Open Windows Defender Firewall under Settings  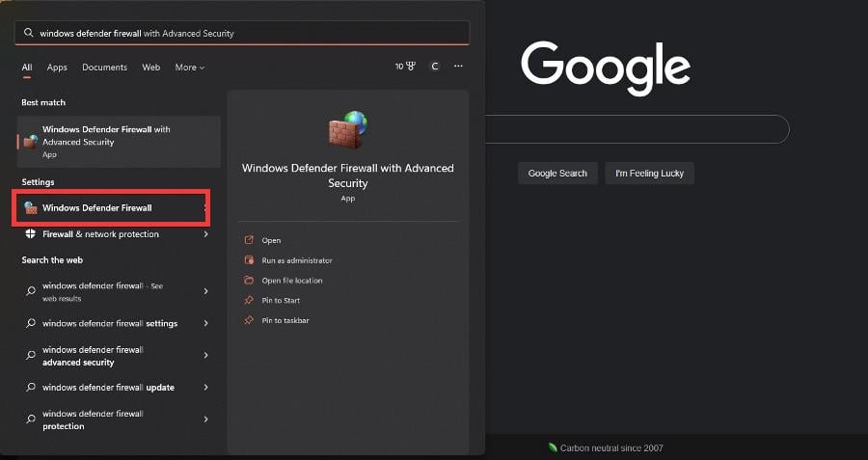click(111, 208)
